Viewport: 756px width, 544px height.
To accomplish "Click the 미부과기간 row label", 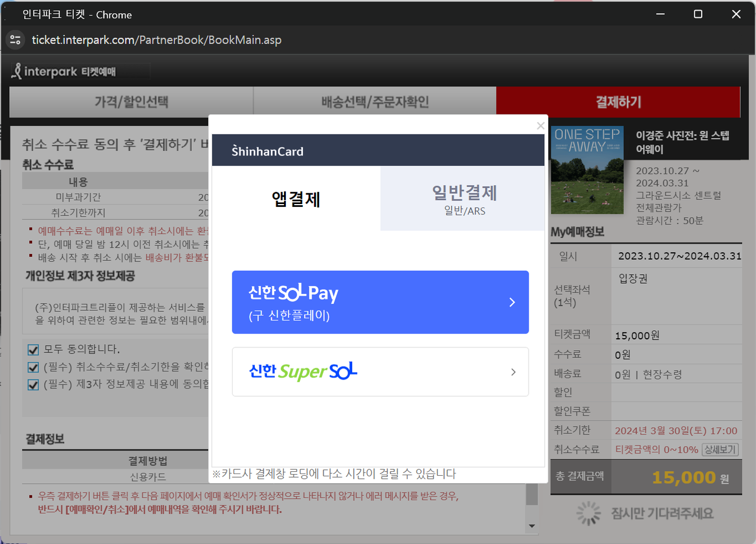I will (78, 197).
